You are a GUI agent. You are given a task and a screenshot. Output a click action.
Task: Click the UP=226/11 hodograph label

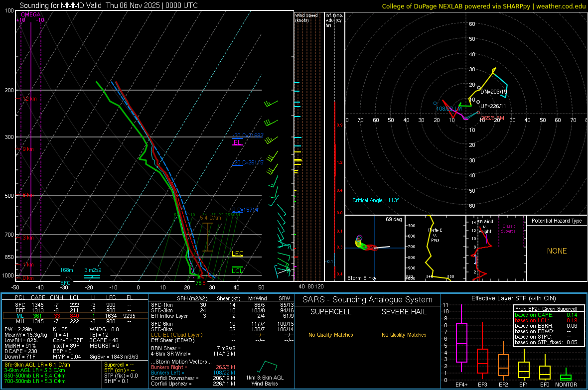pyautogui.click(x=493, y=106)
